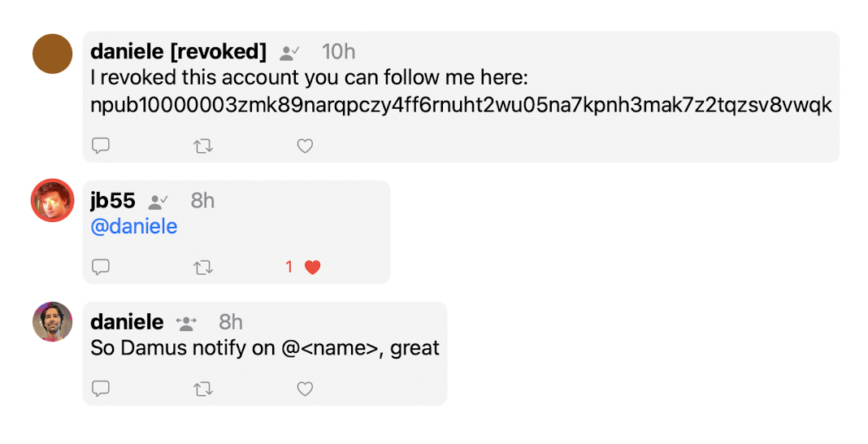
Task: View jb55's profile picture
Action: [x=53, y=200]
